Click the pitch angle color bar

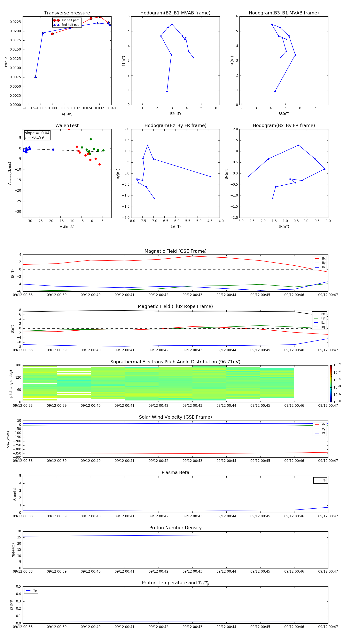coord(331,384)
